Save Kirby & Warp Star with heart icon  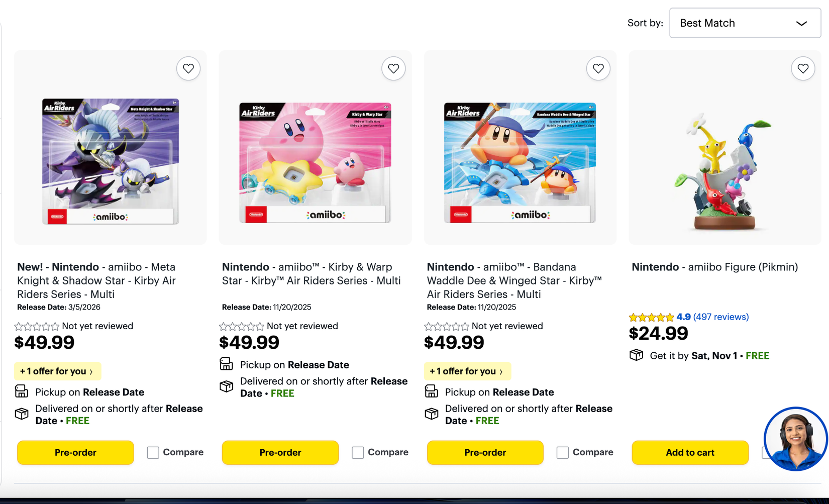393,68
